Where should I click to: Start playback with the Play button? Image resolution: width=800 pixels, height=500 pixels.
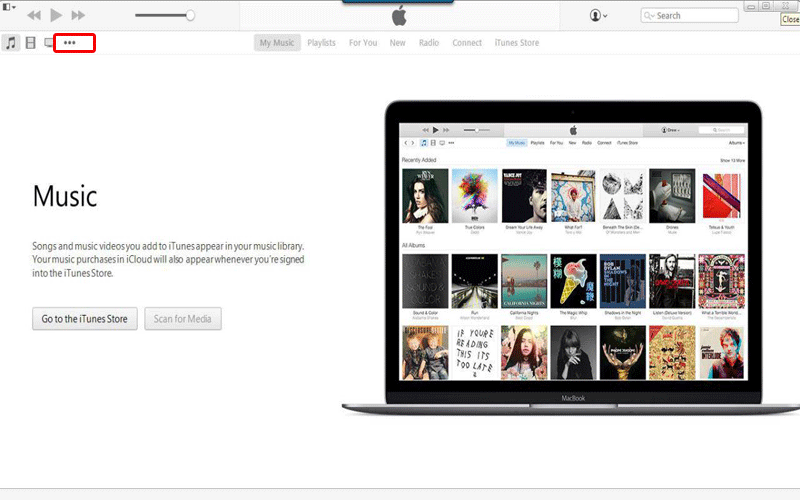[56, 15]
